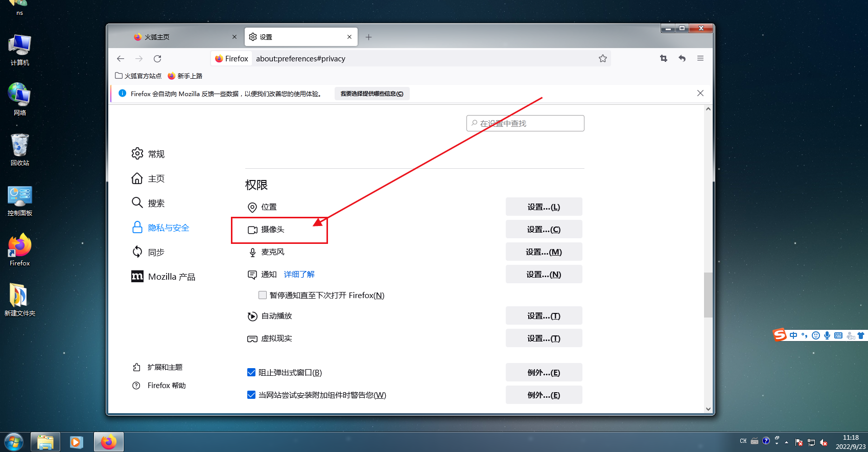Open camera permission settings button
The width and height of the screenshot is (868, 452).
544,230
